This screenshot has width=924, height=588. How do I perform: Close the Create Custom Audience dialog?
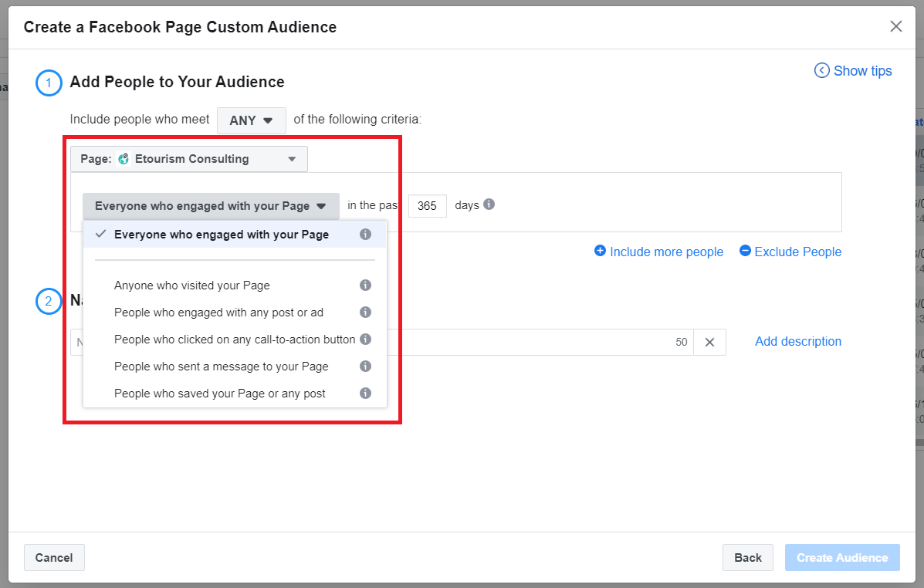pos(895,26)
